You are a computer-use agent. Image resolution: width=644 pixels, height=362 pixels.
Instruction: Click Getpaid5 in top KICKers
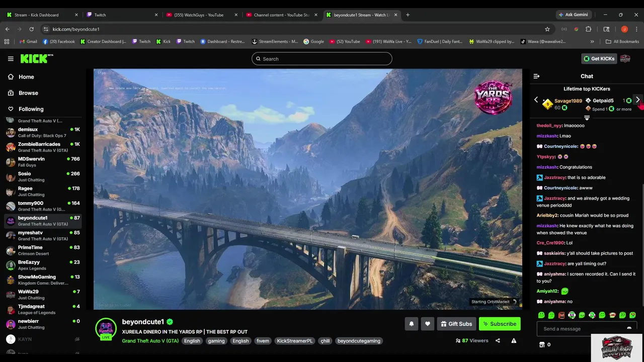(x=603, y=101)
